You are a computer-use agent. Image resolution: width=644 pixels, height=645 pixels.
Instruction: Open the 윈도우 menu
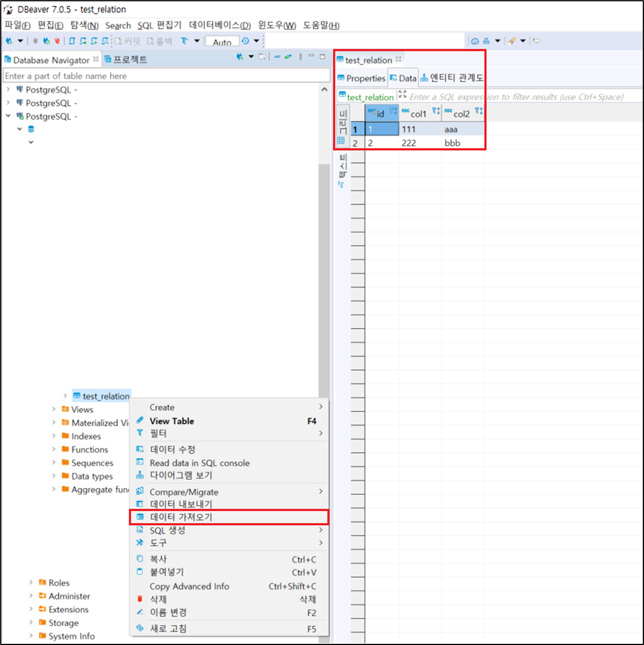pyautogui.click(x=276, y=25)
